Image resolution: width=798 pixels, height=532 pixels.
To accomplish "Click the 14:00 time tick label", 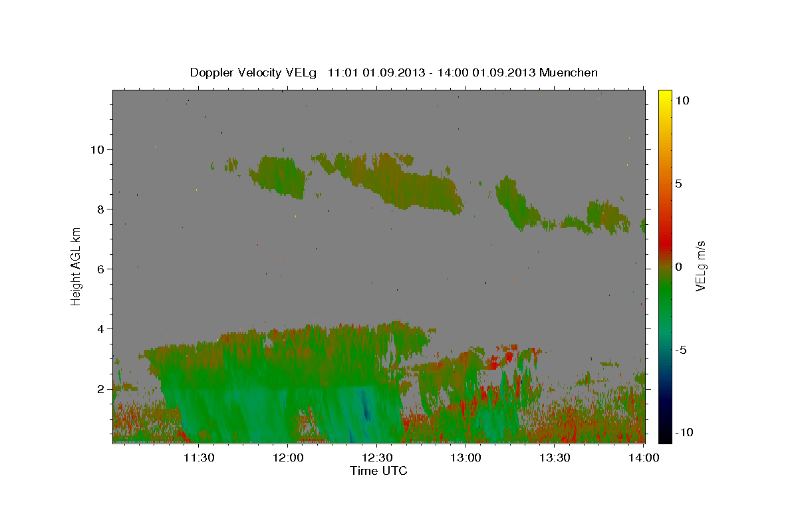I will coord(644,457).
